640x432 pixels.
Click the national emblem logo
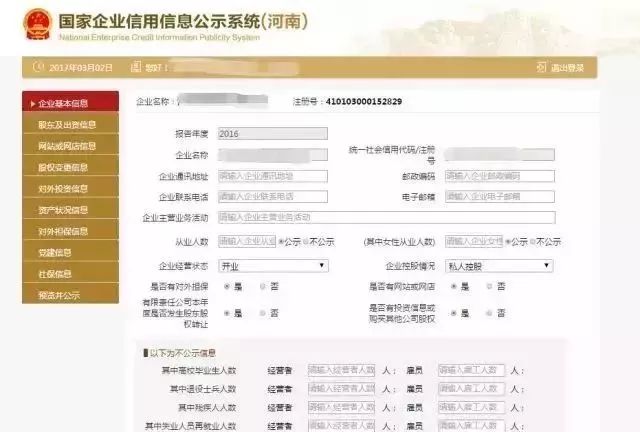[x=36, y=22]
